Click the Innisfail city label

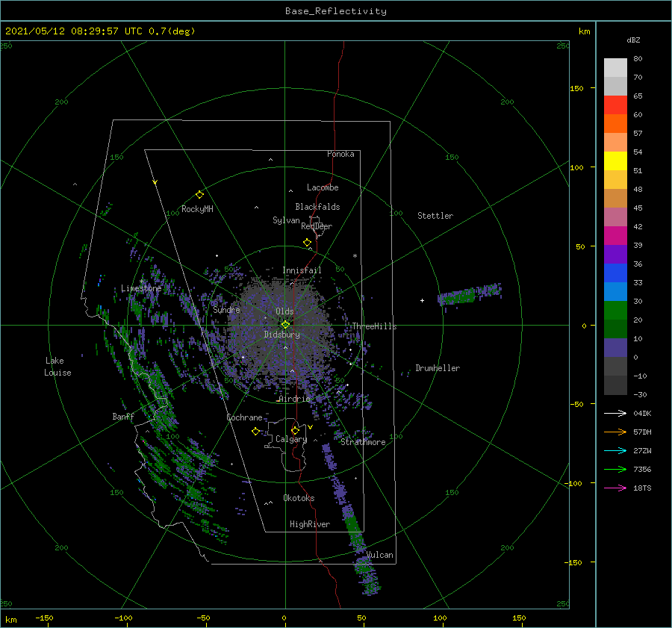[302, 270]
